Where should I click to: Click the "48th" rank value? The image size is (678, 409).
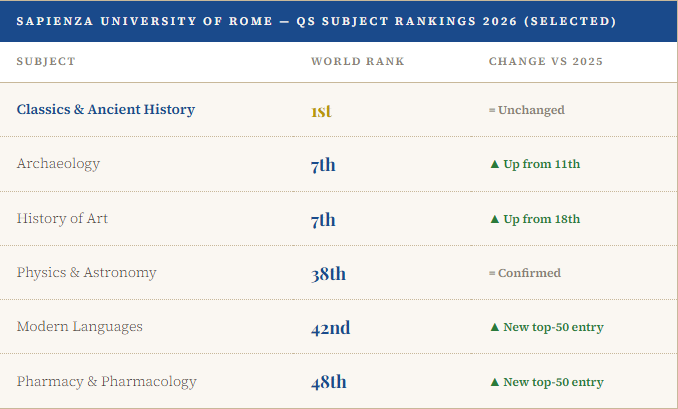(x=328, y=382)
